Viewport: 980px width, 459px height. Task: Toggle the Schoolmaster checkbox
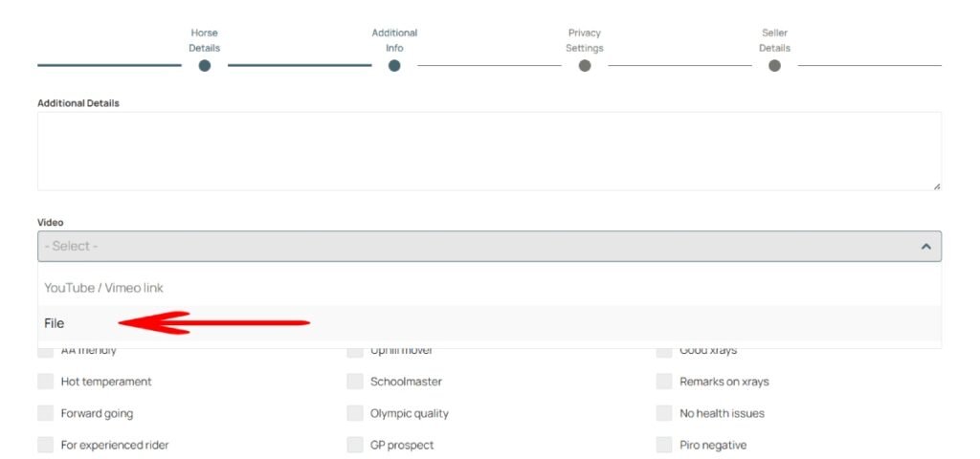tap(355, 382)
